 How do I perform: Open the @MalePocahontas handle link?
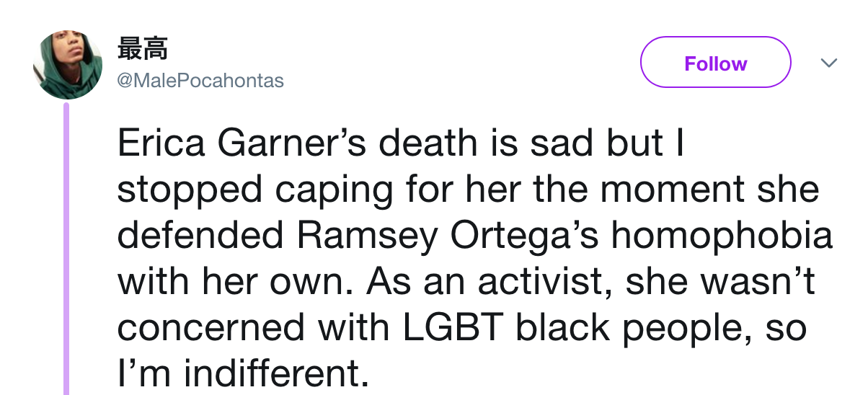coord(200,81)
